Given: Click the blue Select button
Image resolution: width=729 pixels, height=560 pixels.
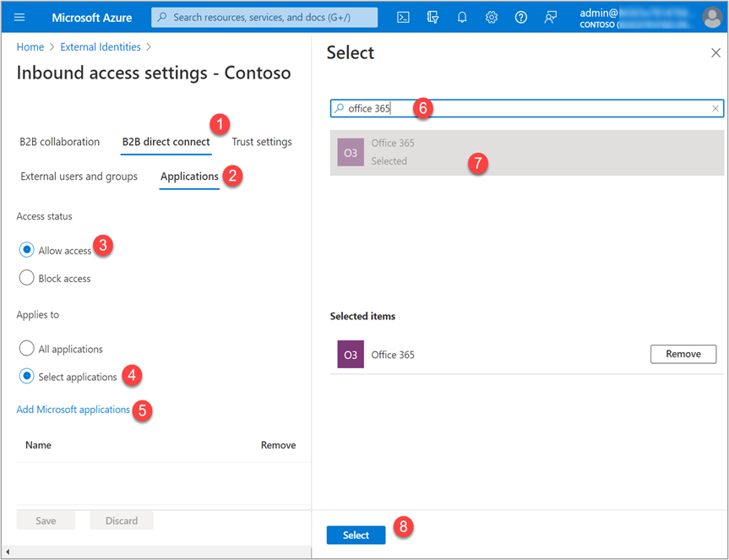Looking at the screenshot, I should click(356, 535).
